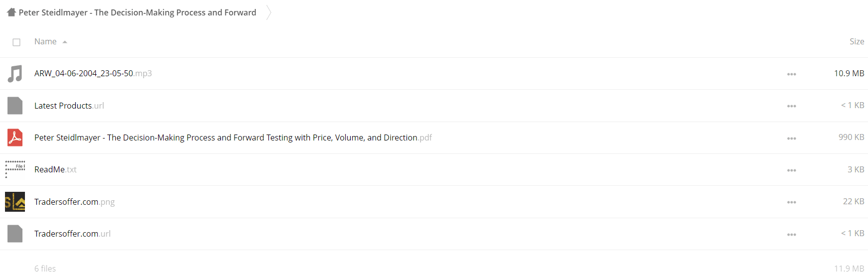Click the Tradersoffer.com.png image thumbnail
This screenshot has height=278, width=868.
(x=15, y=202)
